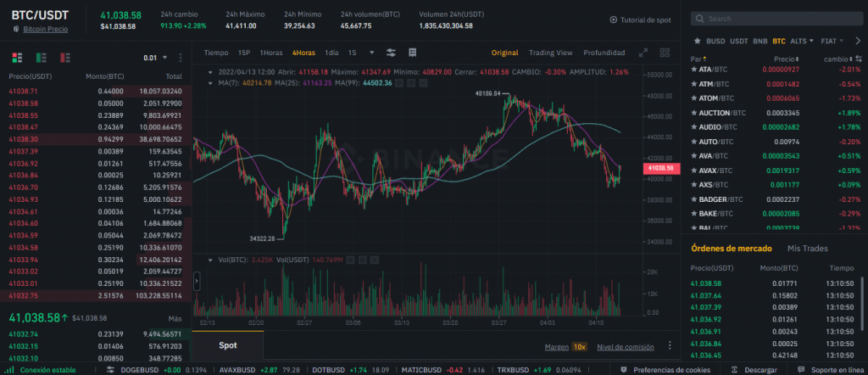The width and height of the screenshot is (868, 375).
Task: Favorite the ATM/BTC pair star
Action: 694,84
